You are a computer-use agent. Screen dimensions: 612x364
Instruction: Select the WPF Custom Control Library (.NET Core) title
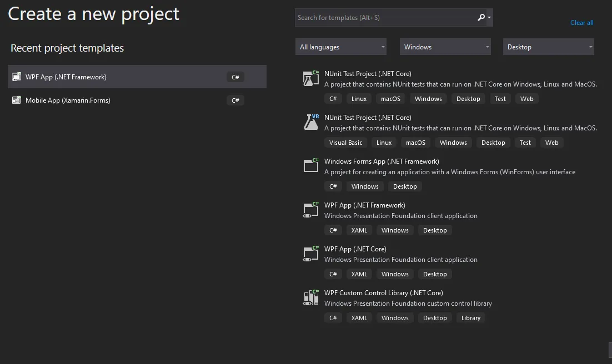[384, 292]
